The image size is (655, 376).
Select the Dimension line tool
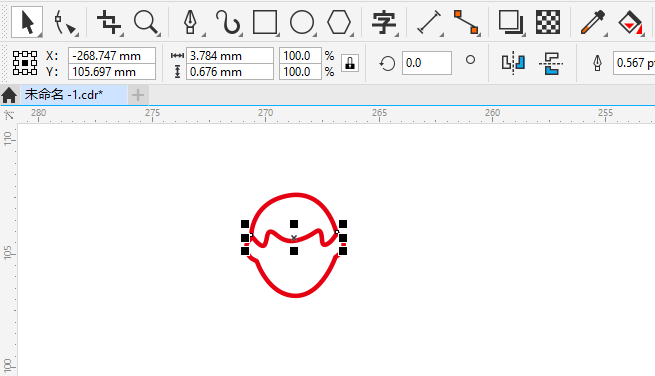pyautogui.click(x=430, y=23)
